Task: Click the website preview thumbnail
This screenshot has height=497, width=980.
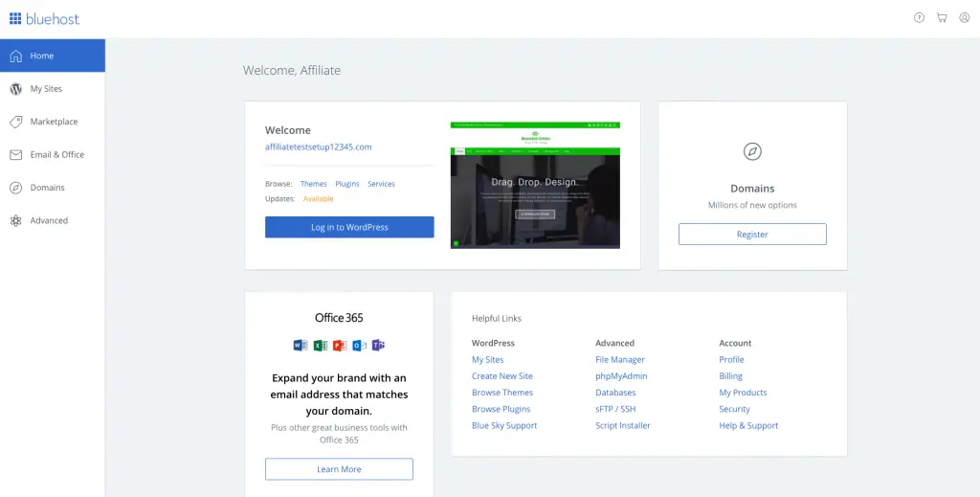Action: click(535, 185)
